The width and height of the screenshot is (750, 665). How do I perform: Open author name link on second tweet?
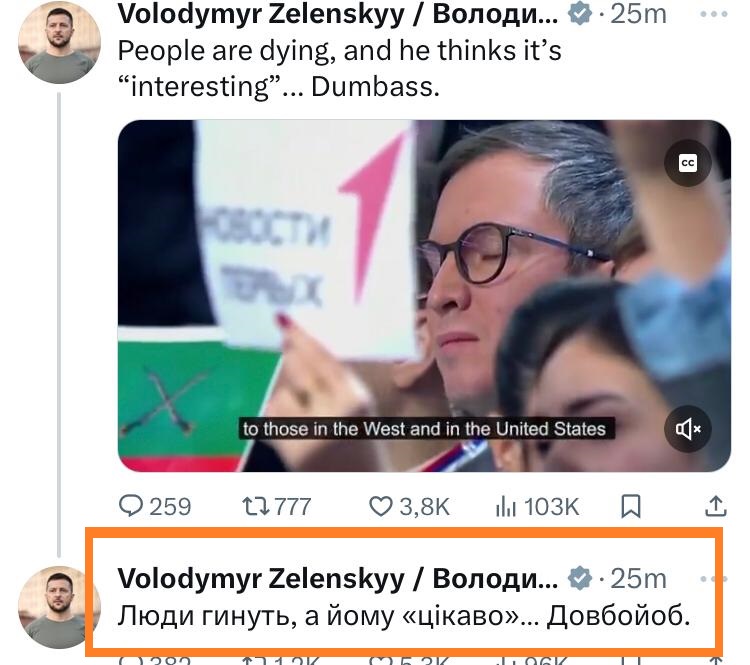[x=338, y=579]
